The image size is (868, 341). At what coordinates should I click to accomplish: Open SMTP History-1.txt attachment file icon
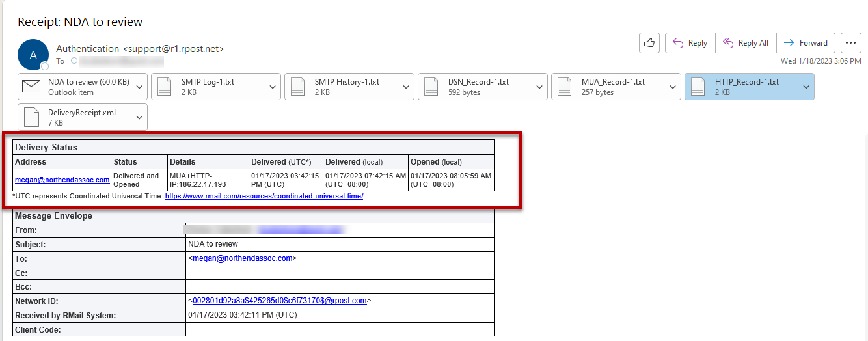pos(298,87)
